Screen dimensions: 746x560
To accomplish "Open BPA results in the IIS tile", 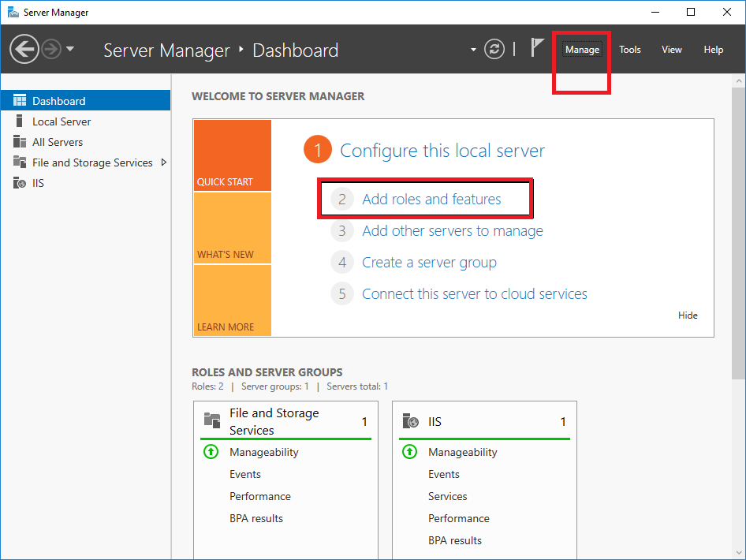I will pos(455,540).
